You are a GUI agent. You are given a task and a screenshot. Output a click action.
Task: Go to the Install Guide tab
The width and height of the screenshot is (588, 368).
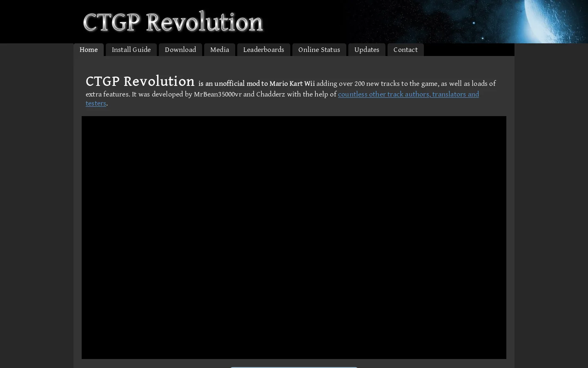pos(131,49)
